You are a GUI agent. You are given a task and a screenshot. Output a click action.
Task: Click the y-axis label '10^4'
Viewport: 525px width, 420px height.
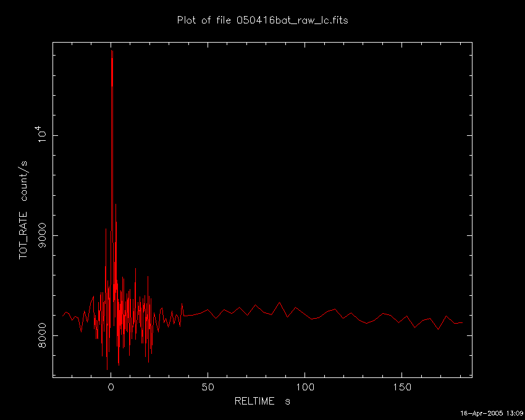[x=41, y=134]
